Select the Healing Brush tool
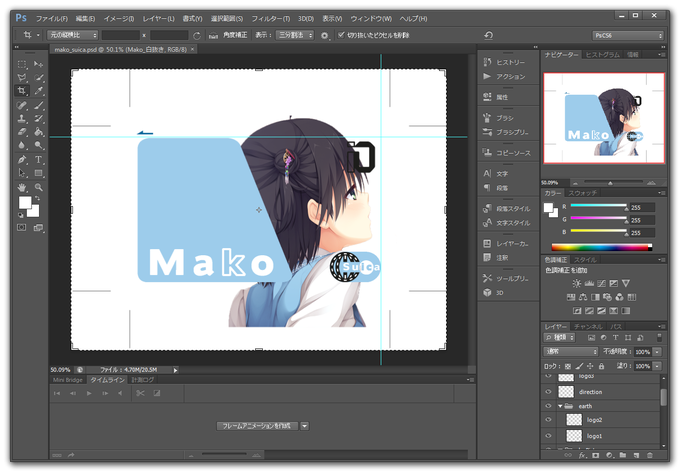 tap(22, 105)
